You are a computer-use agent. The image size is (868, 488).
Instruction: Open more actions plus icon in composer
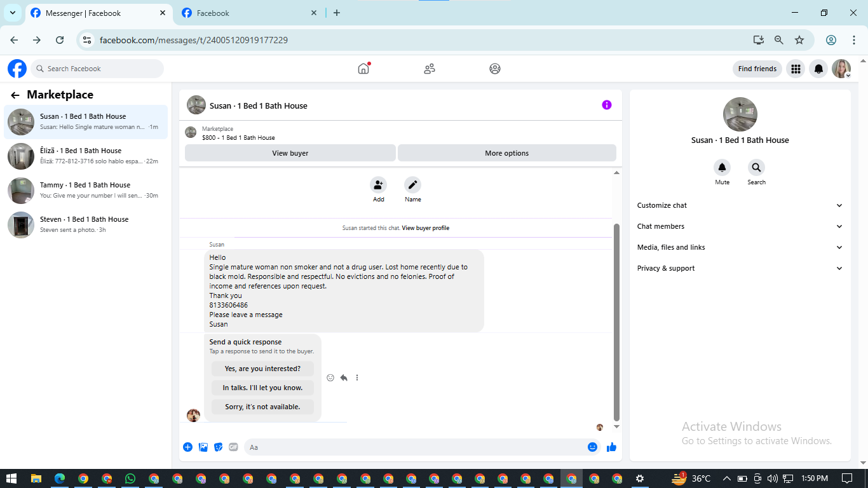187,447
